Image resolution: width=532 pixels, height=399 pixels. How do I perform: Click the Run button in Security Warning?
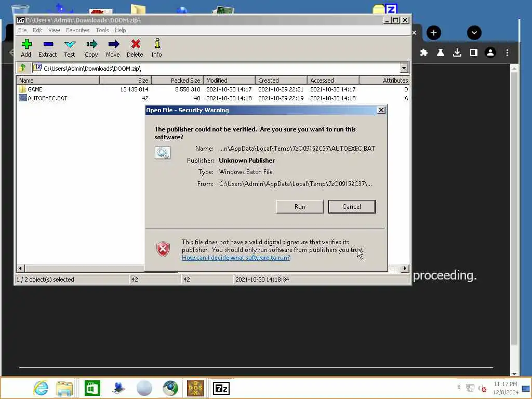coord(300,207)
